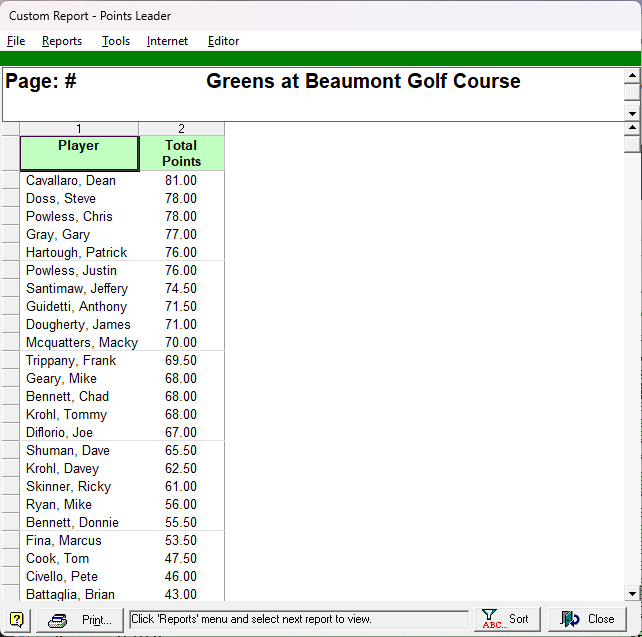This screenshot has height=637, width=642.
Task: Open the File menu
Action: click(16, 41)
